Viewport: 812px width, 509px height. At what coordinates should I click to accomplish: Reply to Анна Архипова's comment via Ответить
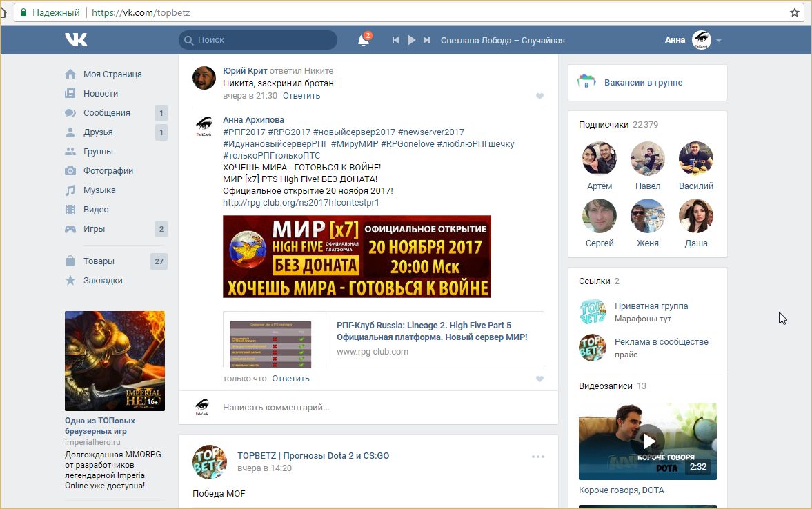(290, 379)
